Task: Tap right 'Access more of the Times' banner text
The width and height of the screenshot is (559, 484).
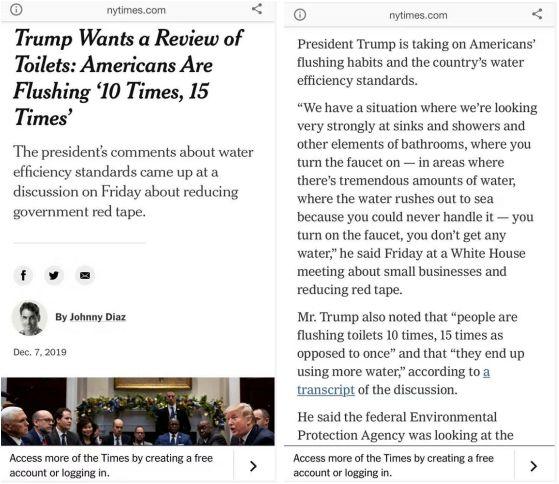Action: pos(393,465)
